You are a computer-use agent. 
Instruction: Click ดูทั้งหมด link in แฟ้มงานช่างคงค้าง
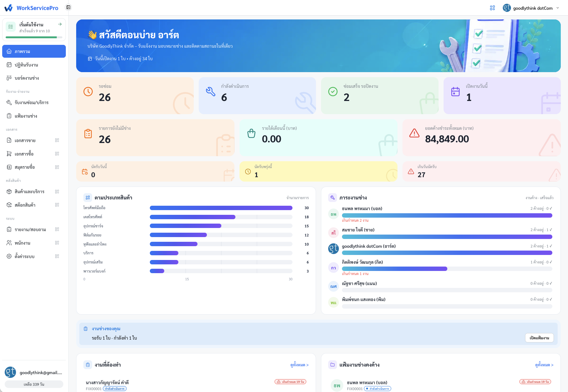click(544, 365)
